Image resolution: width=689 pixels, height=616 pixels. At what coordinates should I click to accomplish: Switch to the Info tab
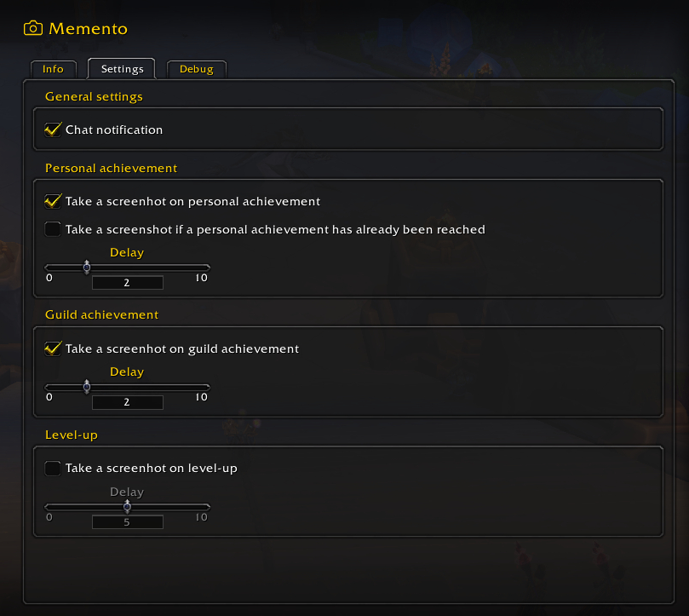point(53,69)
